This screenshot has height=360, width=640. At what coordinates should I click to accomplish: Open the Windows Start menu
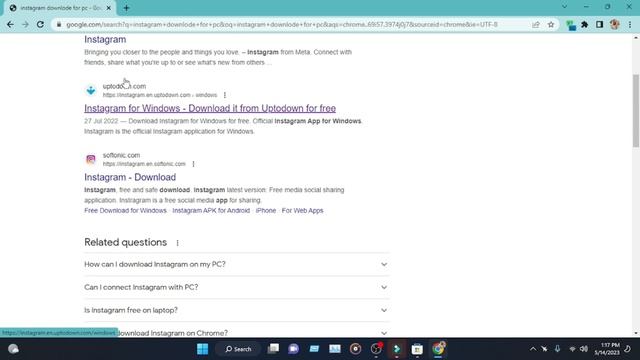pyautogui.click(x=202, y=349)
